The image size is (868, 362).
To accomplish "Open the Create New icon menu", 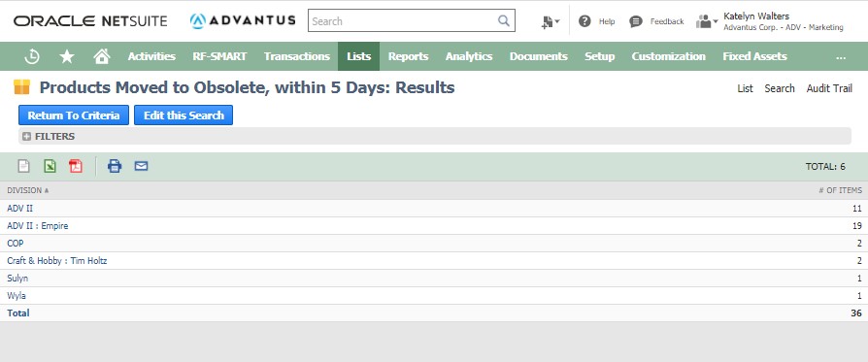I will pos(551,21).
